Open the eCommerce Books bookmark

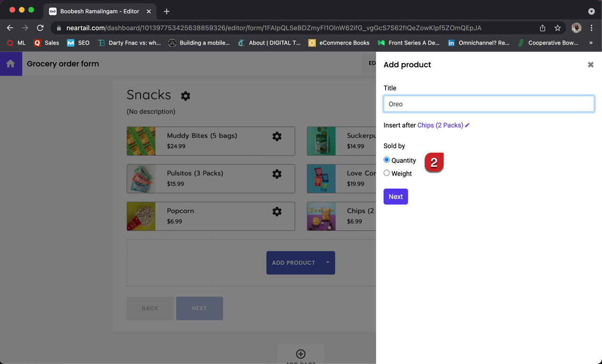(x=339, y=43)
